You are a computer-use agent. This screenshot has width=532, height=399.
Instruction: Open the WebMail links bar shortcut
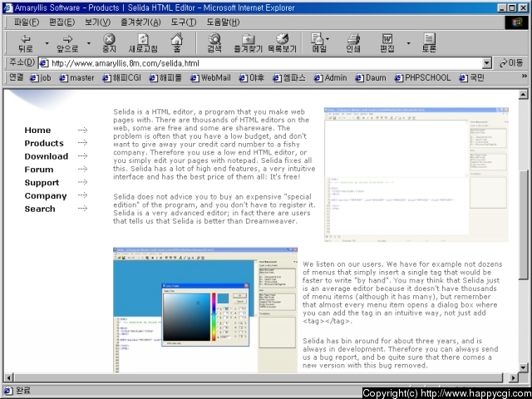coord(210,78)
